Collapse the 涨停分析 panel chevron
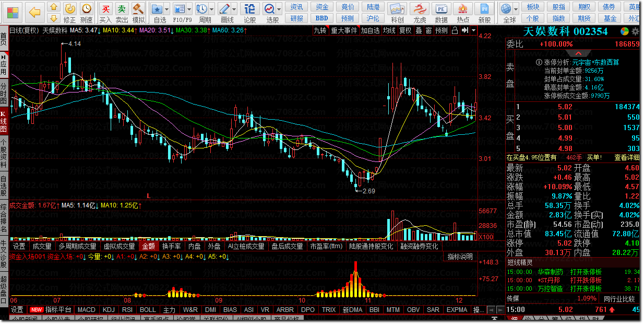This screenshot has width=644, height=324. pyautogui.click(x=578, y=53)
